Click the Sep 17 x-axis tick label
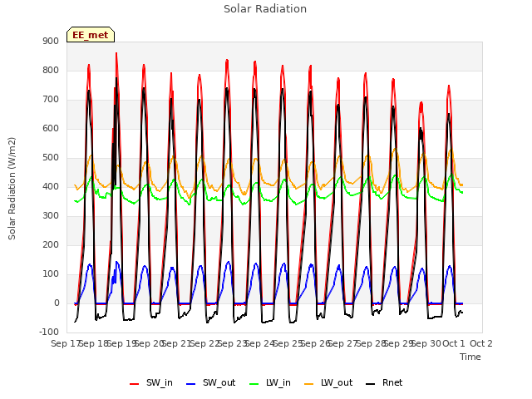 point(65,343)
